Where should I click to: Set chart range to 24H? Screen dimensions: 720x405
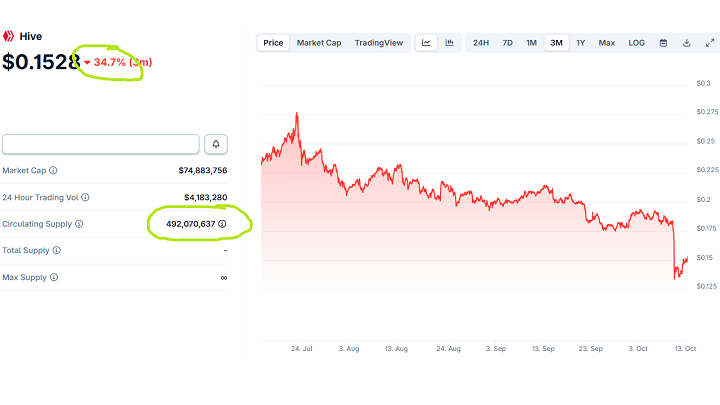481,43
